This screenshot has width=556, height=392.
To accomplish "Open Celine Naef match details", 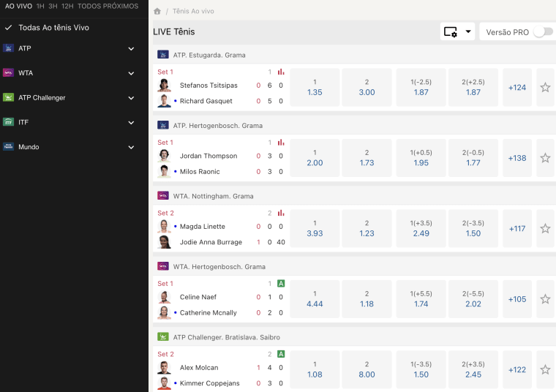I will click(198, 297).
